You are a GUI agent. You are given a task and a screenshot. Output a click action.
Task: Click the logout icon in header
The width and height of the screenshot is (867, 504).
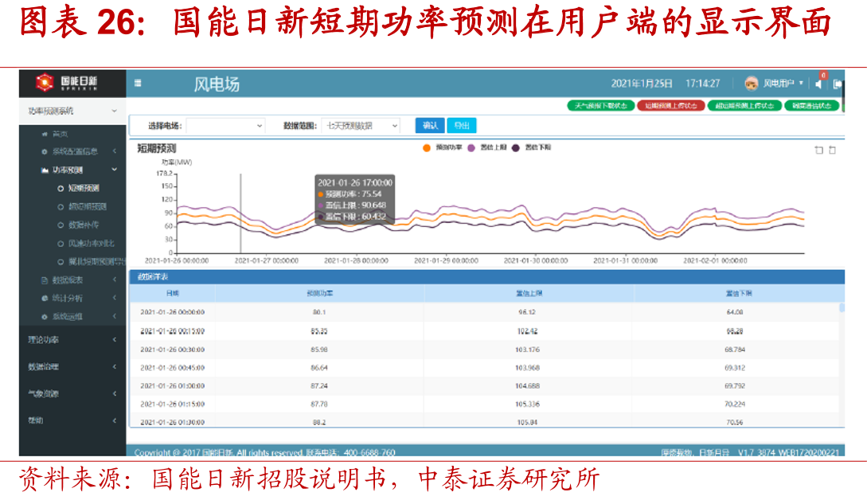[838, 84]
